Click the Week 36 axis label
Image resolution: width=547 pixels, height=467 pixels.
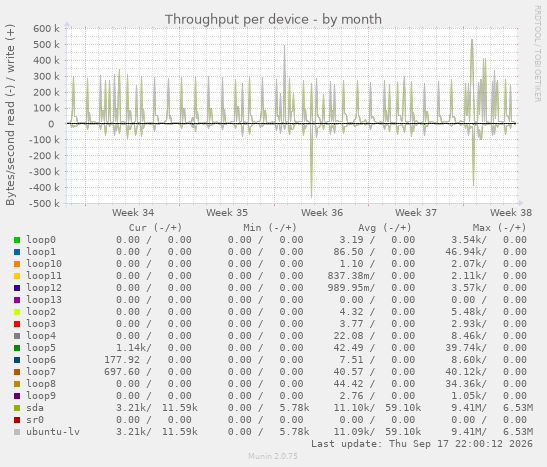(x=322, y=213)
